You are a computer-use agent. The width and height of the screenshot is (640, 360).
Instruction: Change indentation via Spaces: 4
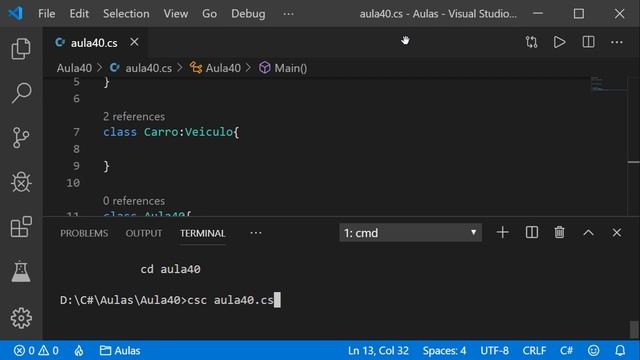[x=444, y=351]
